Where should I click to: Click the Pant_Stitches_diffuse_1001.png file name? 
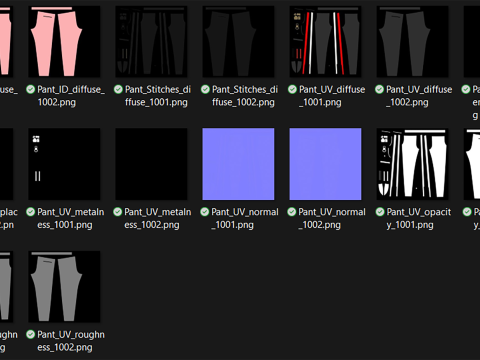coord(158,96)
